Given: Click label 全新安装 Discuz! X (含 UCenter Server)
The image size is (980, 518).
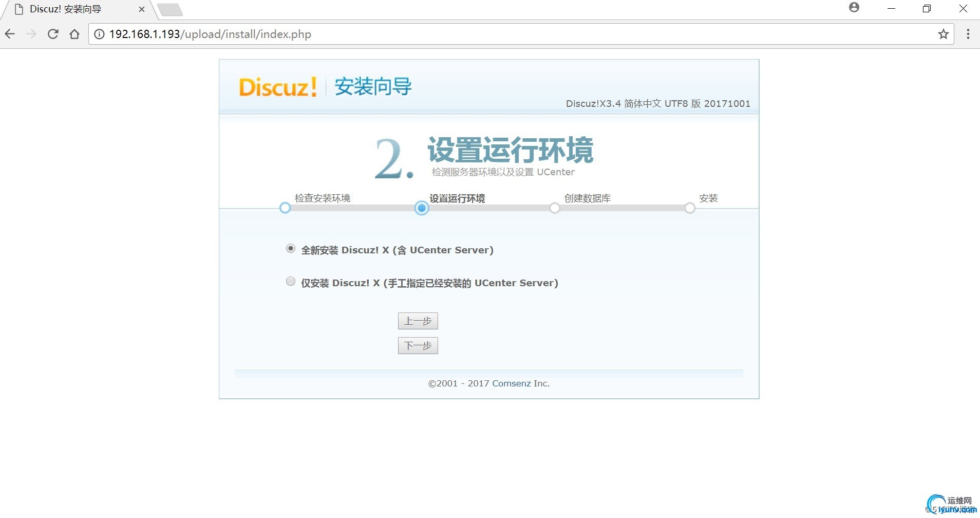Looking at the screenshot, I should (x=397, y=250).
